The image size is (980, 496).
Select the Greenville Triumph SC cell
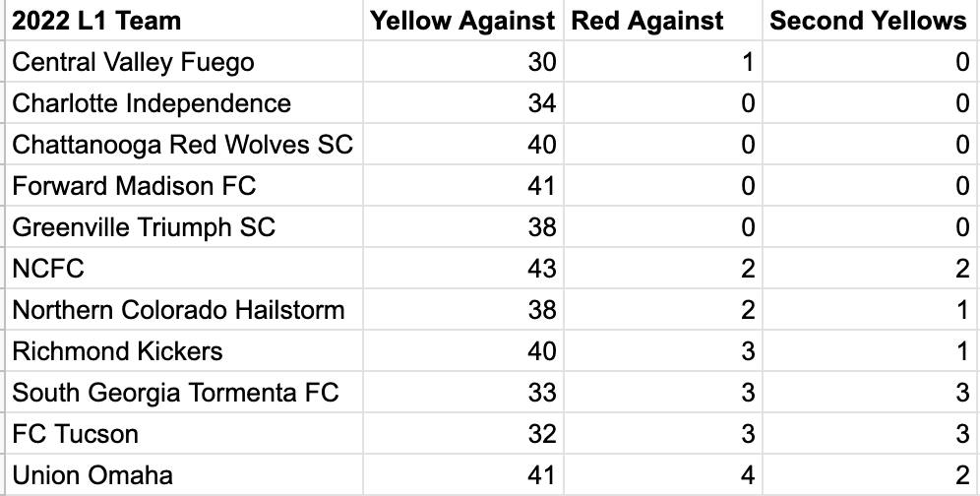click(x=144, y=227)
